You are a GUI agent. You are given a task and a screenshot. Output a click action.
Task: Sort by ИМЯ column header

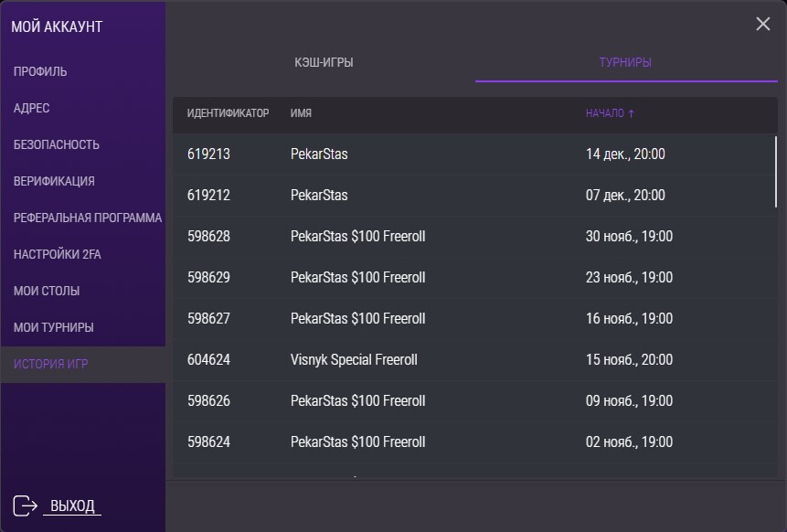click(x=301, y=113)
